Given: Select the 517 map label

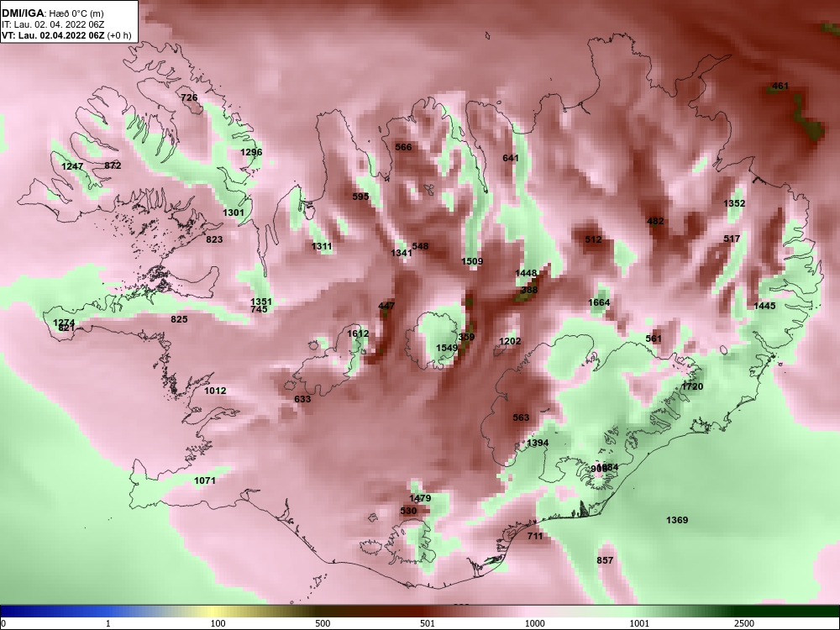Looking at the screenshot, I should [x=732, y=239].
